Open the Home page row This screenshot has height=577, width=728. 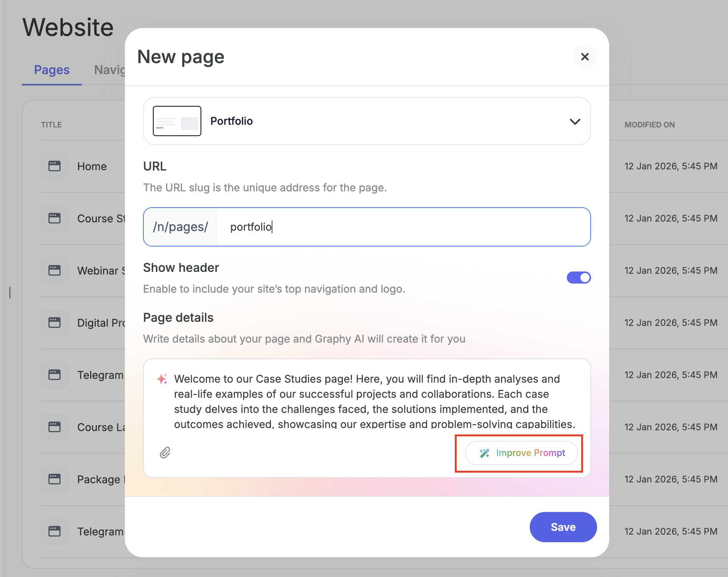(x=92, y=166)
